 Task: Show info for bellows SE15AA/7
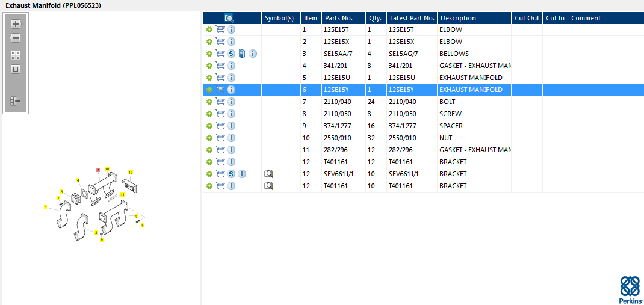tap(253, 54)
